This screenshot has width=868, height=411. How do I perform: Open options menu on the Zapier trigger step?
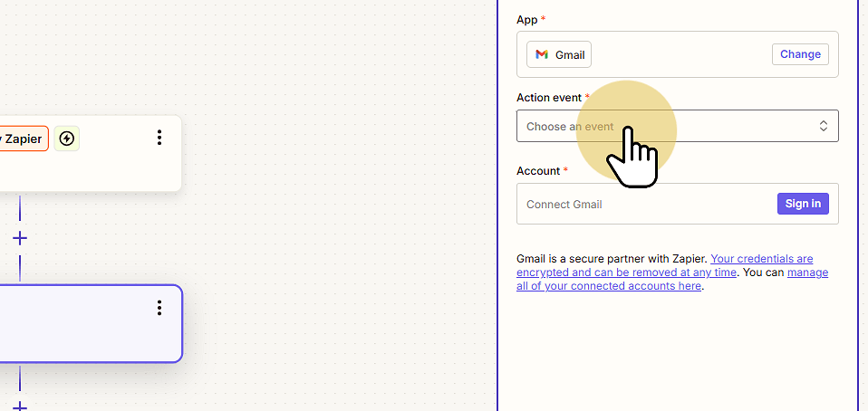point(159,138)
